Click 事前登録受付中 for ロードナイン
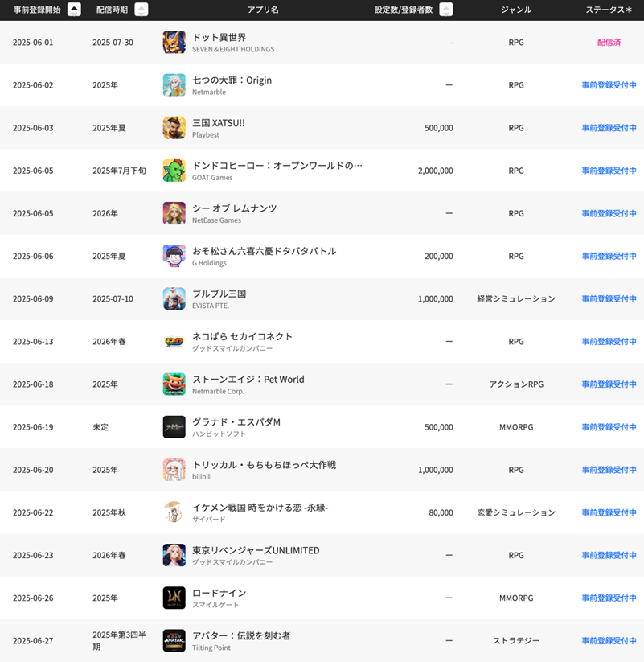Viewport: 644px width, 662px height. tap(609, 598)
